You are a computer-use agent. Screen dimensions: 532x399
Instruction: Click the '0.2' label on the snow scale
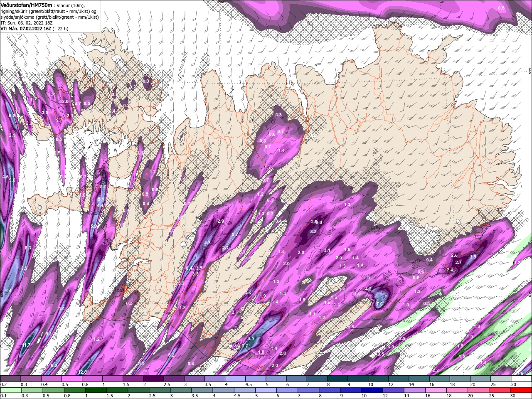click(x=3, y=384)
